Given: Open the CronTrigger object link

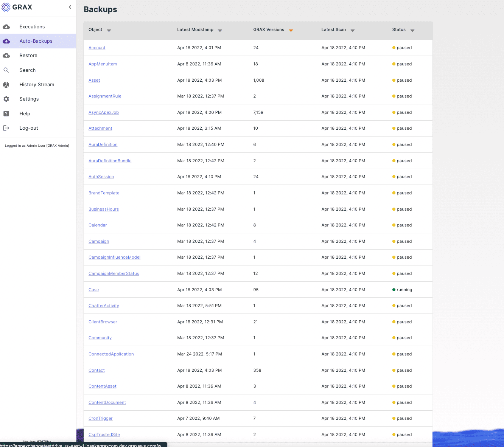Looking at the screenshot, I should 101,419.
